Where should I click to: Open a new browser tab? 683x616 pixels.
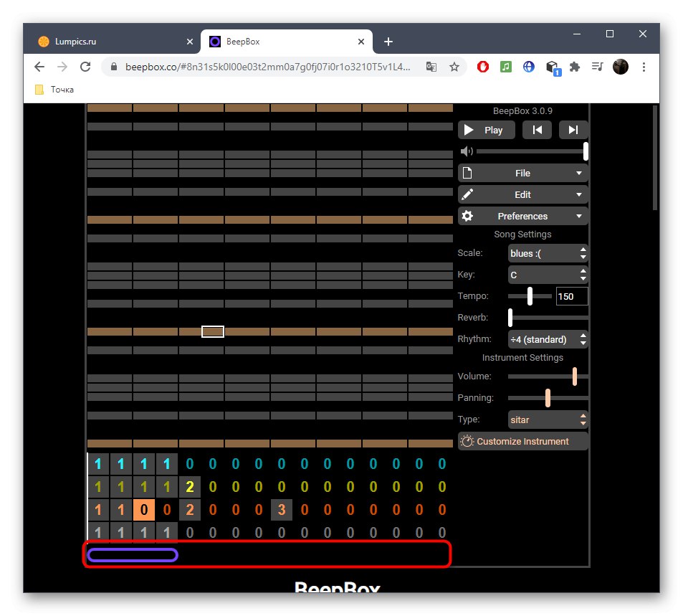[x=388, y=42]
